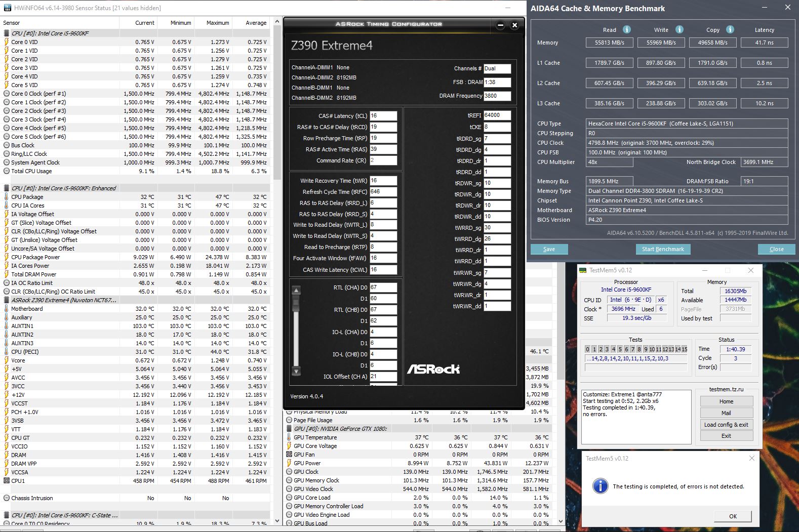The image size is (799, 532).
Task: Click the Intel Core i5-9600KF link in TestMem5
Action: tap(626, 290)
